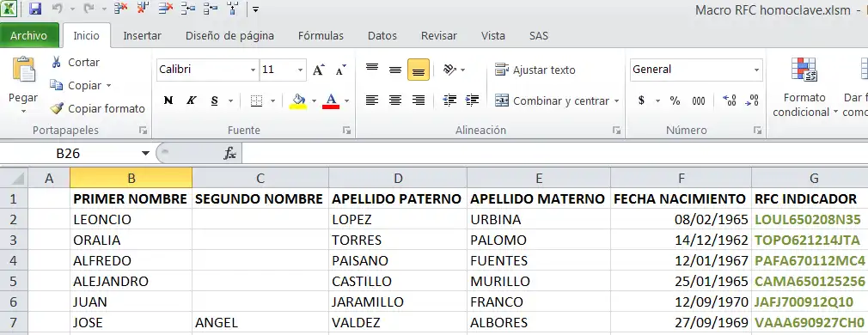Toggle italic (K) formatting
The height and width of the screenshot is (335, 868).
[x=191, y=100]
